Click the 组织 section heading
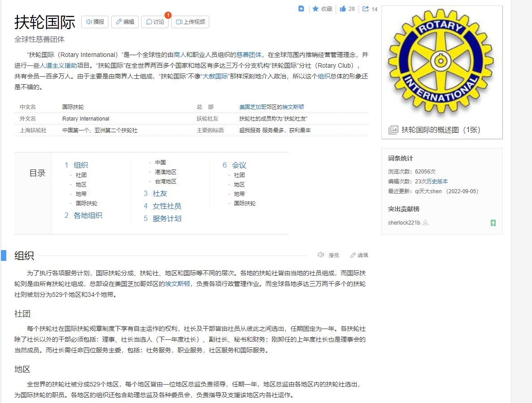 click(x=24, y=256)
